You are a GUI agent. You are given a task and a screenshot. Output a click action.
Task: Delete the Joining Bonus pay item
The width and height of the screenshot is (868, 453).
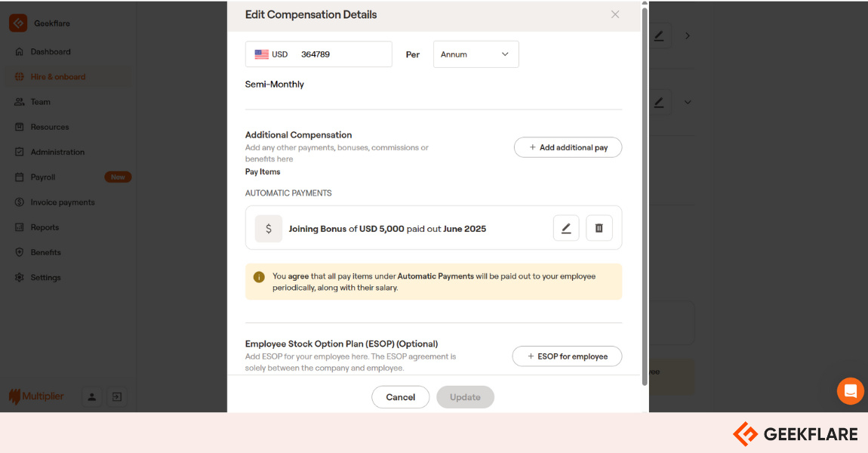point(599,228)
